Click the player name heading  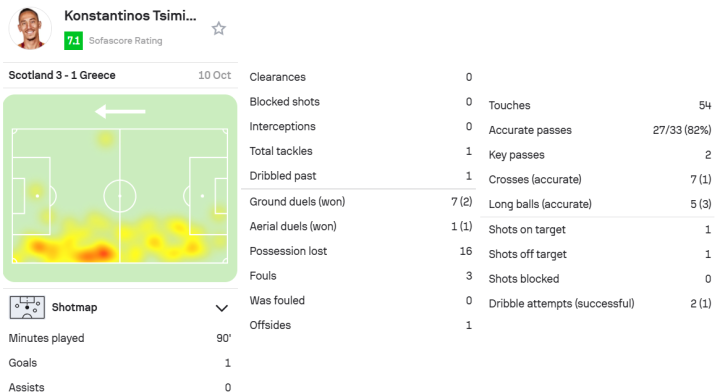[x=130, y=16]
